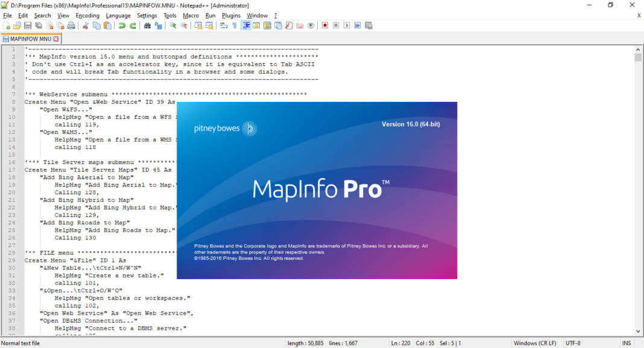This screenshot has height=348, width=644.
Task: Click the Save All toolbar icon
Action: coord(39,25)
